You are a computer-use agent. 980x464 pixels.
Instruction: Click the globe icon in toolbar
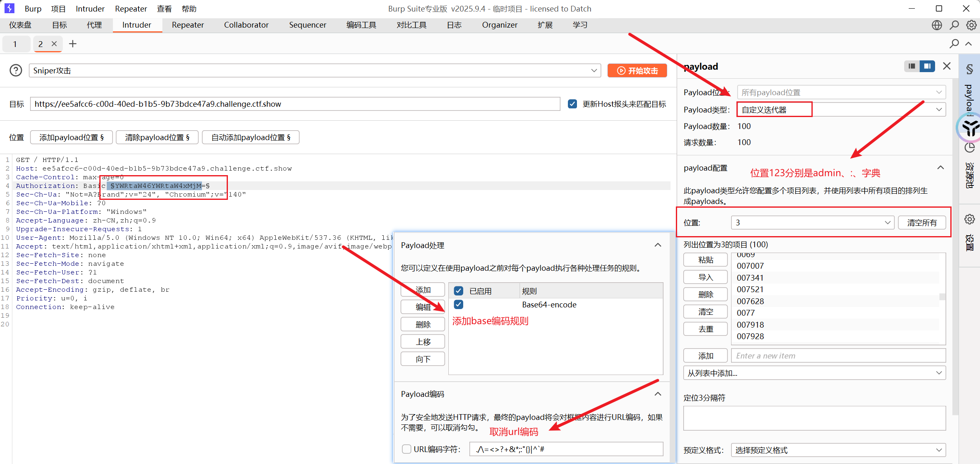coord(937,25)
